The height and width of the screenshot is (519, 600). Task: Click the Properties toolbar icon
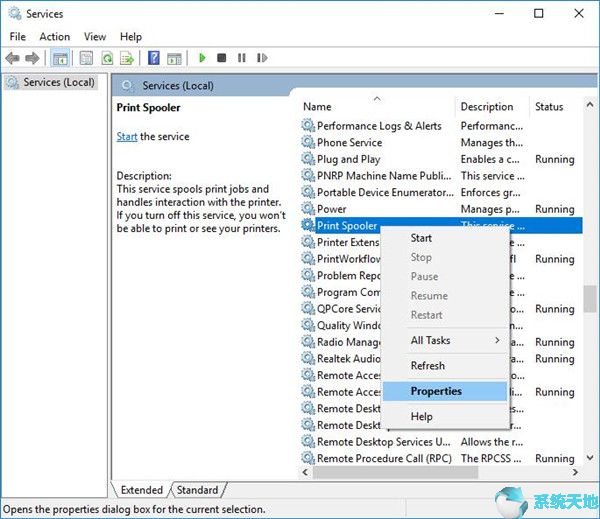click(86, 58)
